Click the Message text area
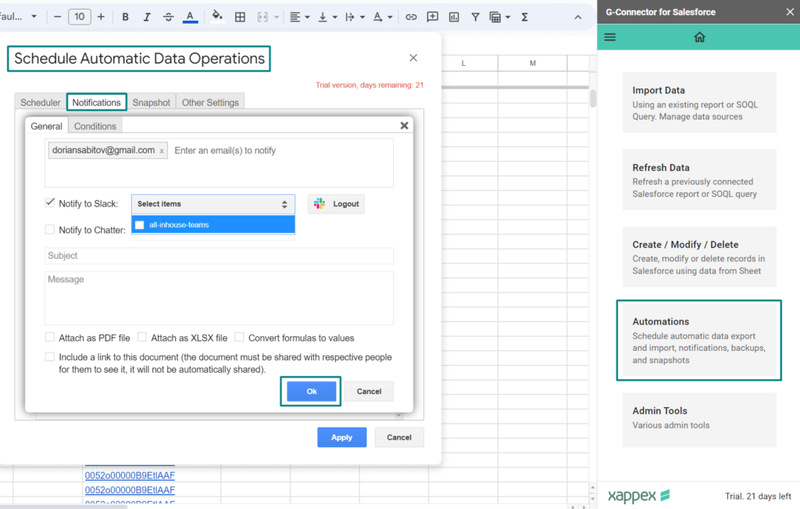The image size is (800, 509). click(219, 298)
